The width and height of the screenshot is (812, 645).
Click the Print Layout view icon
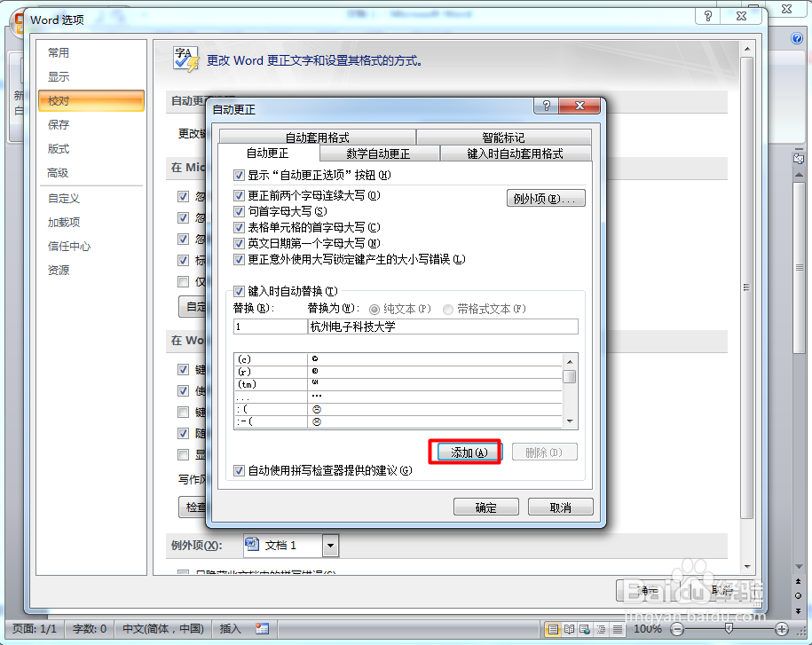click(x=553, y=629)
